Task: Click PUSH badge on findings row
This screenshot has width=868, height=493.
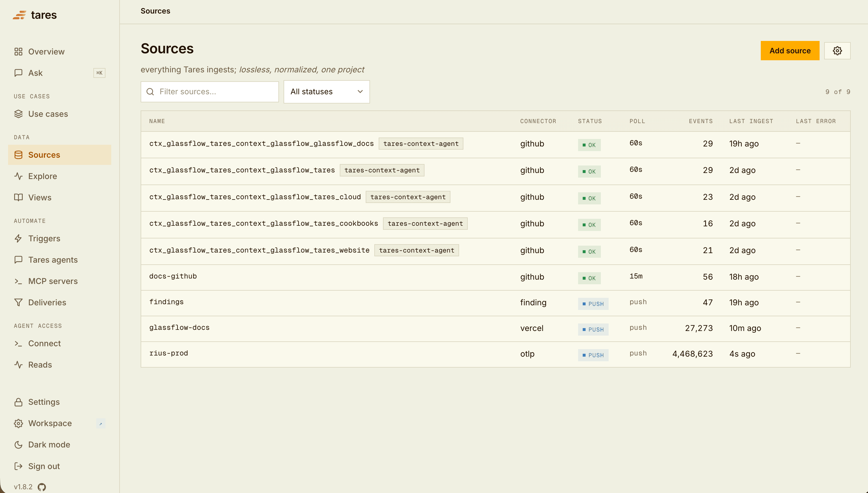Action: point(593,304)
